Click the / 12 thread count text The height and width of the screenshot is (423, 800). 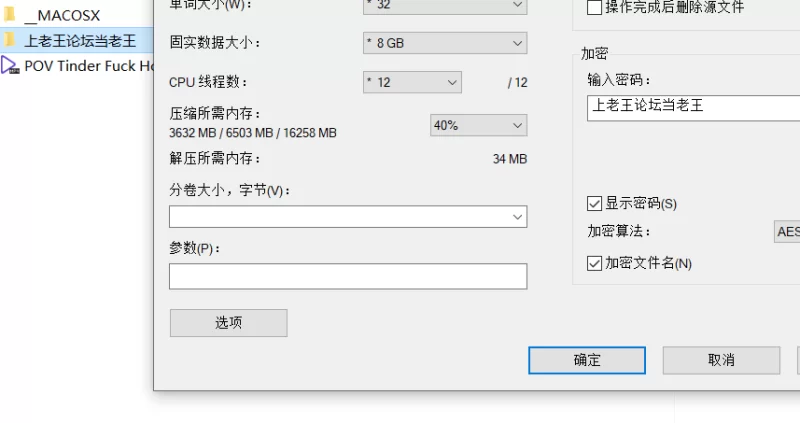click(x=517, y=83)
